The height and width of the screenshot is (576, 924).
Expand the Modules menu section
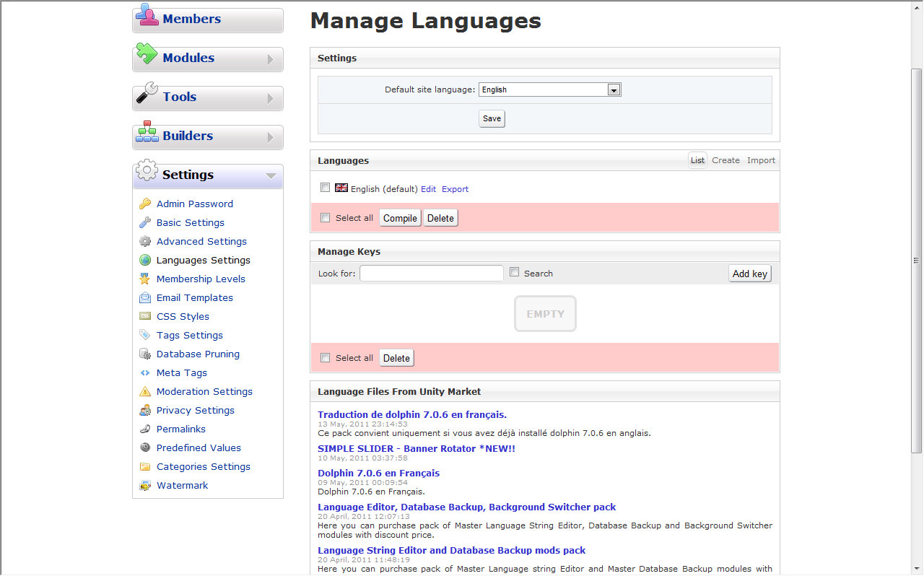click(208, 58)
